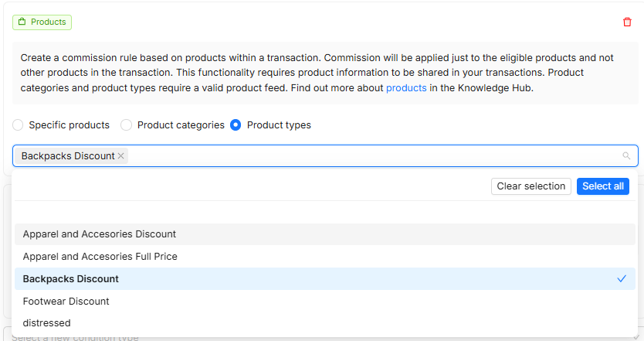Viewport: 644px width, 341px height.
Task: Choose the Product categories radio option
Action: tap(127, 125)
